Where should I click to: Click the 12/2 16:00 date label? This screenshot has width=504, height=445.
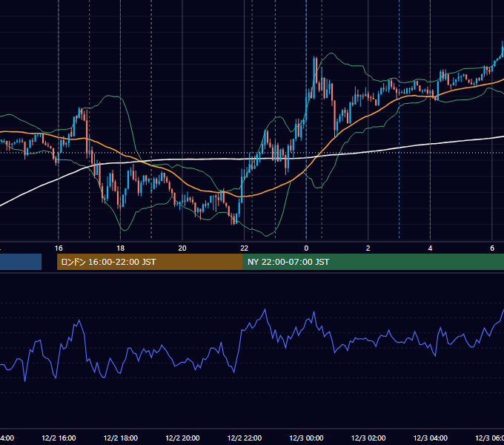coord(59,438)
